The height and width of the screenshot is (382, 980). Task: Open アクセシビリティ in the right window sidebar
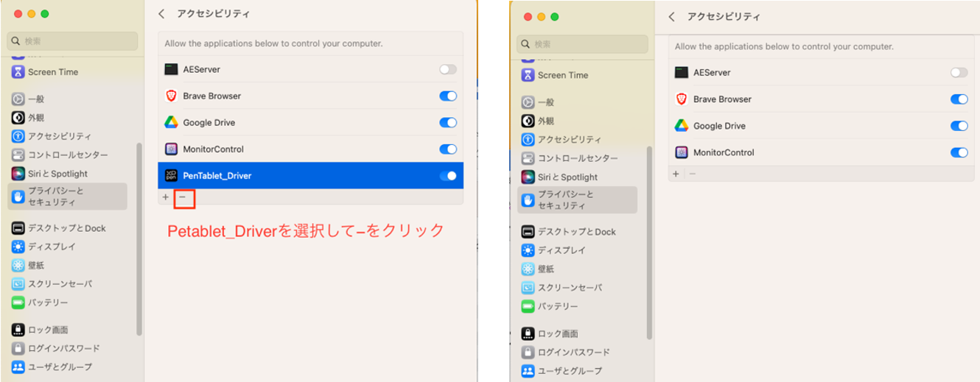coord(561,139)
